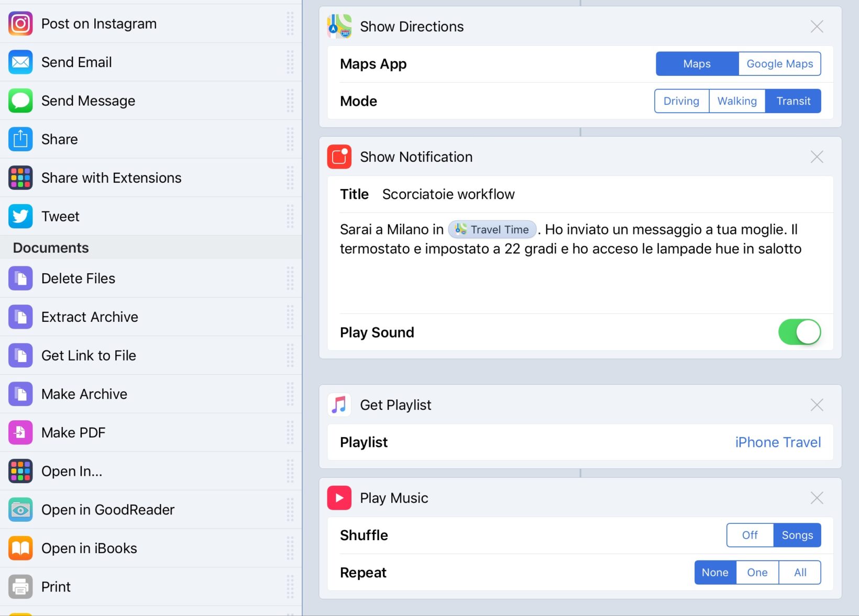Turn Shuffle Off in Play Music
Viewport: 859px width, 616px height.
click(750, 535)
